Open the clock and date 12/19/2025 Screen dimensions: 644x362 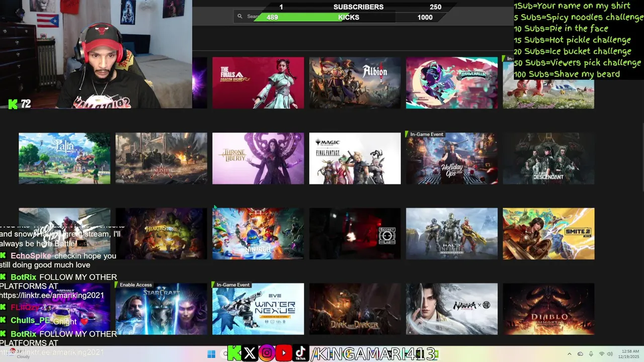(629, 353)
